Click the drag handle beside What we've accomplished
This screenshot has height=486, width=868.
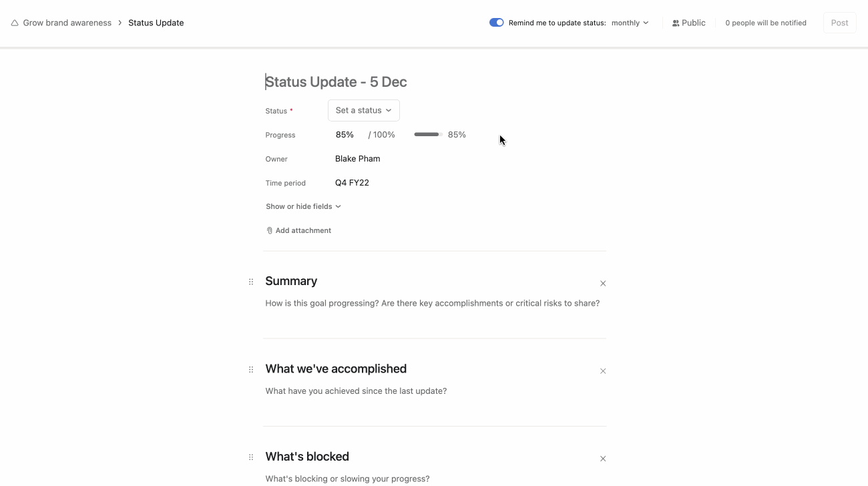(x=251, y=369)
